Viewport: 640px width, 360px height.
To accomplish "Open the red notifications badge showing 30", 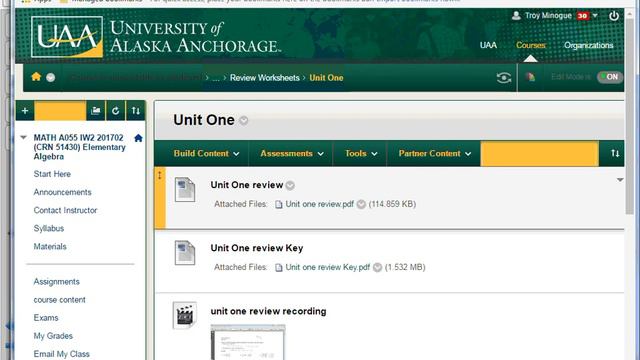I will tap(582, 16).
